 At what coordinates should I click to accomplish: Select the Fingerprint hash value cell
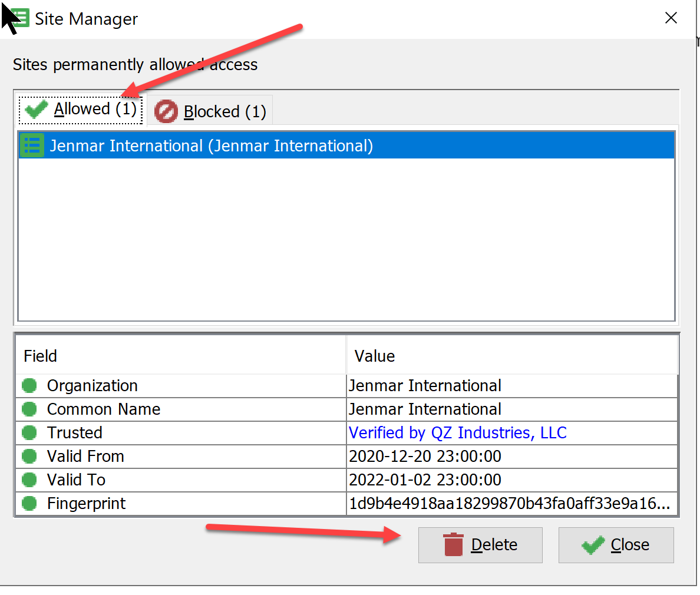point(509,504)
